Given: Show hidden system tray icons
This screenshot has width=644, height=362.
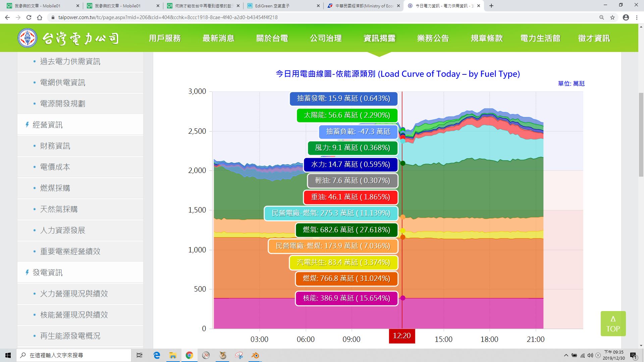Looking at the screenshot, I should [566, 355].
